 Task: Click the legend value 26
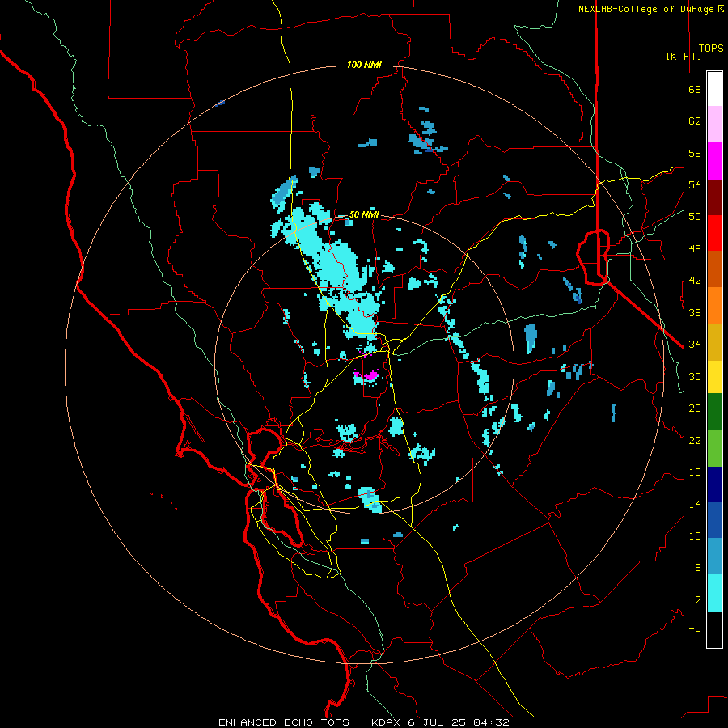coord(695,408)
